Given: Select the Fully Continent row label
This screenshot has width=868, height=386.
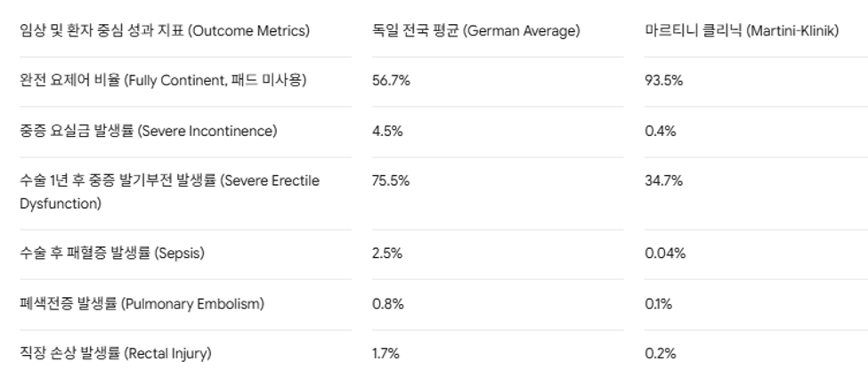Looking at the screenshot, I should 163,81.
